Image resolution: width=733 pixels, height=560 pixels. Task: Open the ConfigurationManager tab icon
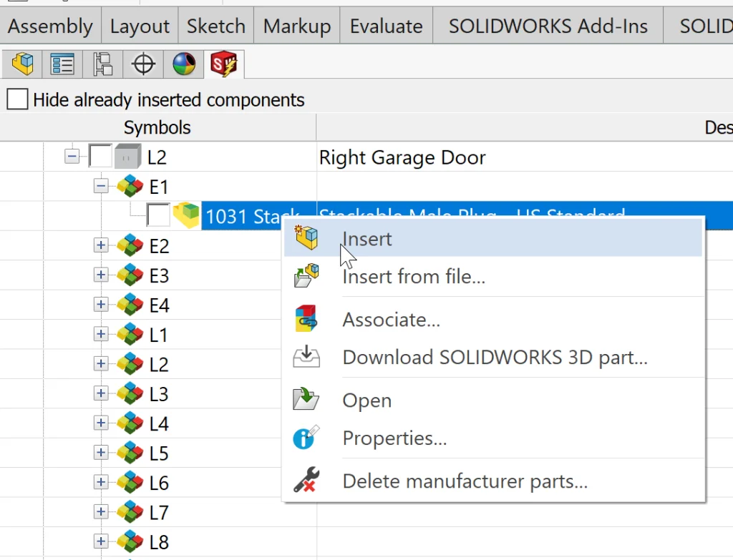point(103,64)
